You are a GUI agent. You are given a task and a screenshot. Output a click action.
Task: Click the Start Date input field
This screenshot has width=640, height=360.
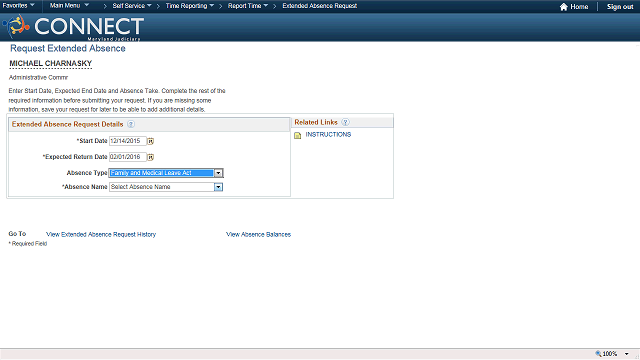(x=127, y=141)
